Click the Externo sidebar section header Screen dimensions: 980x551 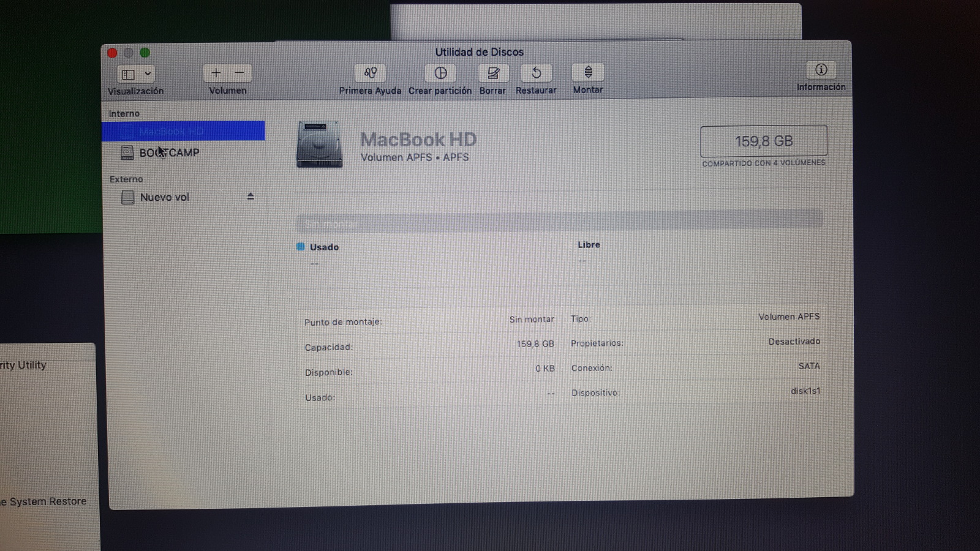pos(126,179)
